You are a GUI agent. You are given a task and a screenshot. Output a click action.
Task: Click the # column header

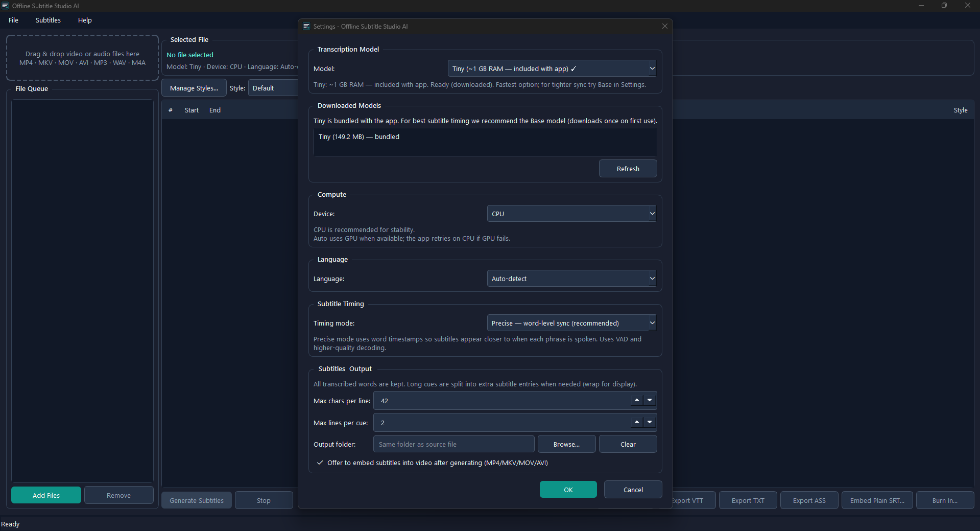click(x=171, y=110)
